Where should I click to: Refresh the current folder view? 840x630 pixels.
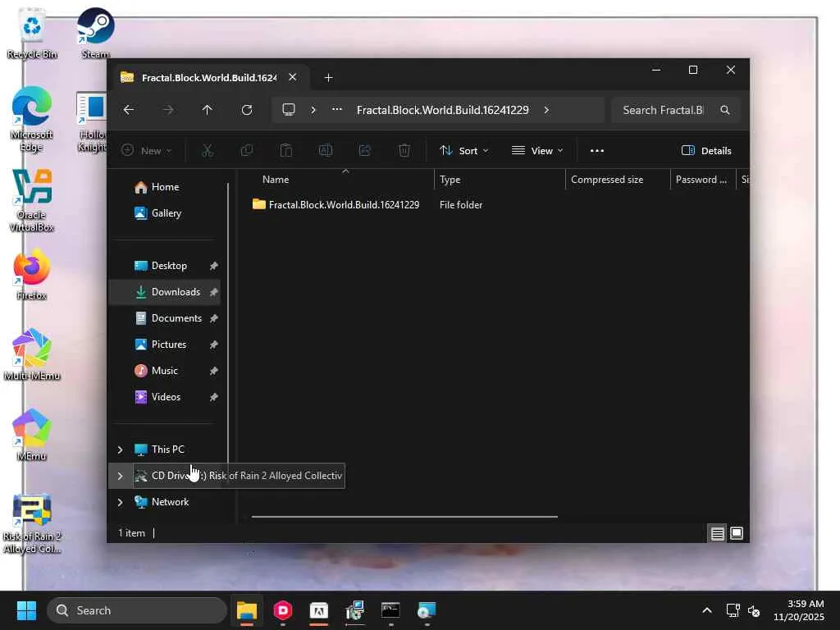tap(247, 110)
